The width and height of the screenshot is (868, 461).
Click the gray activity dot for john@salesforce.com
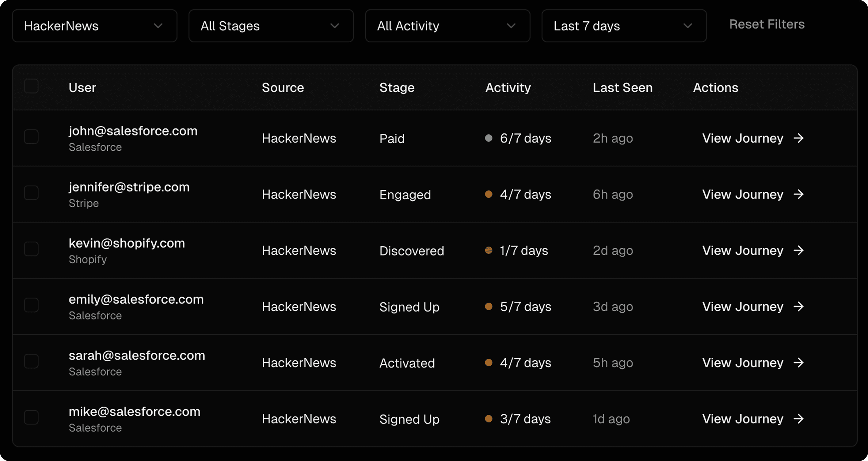point(489,138)
